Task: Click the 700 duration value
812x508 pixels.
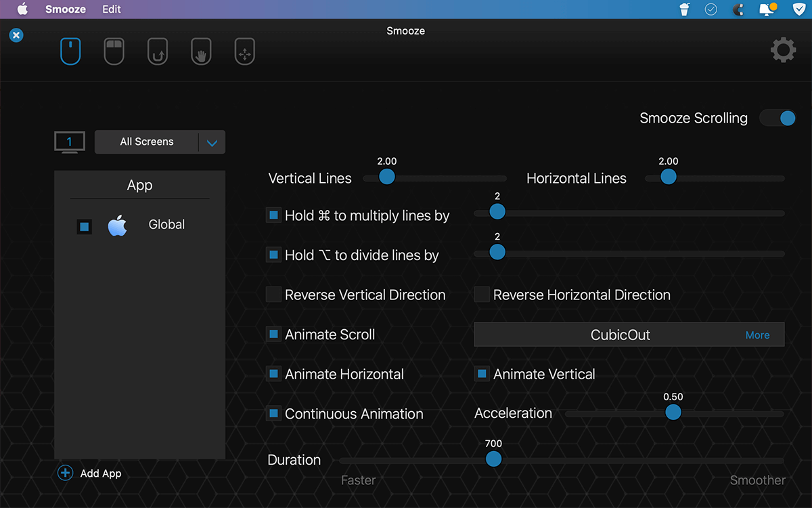Action: 494,444
